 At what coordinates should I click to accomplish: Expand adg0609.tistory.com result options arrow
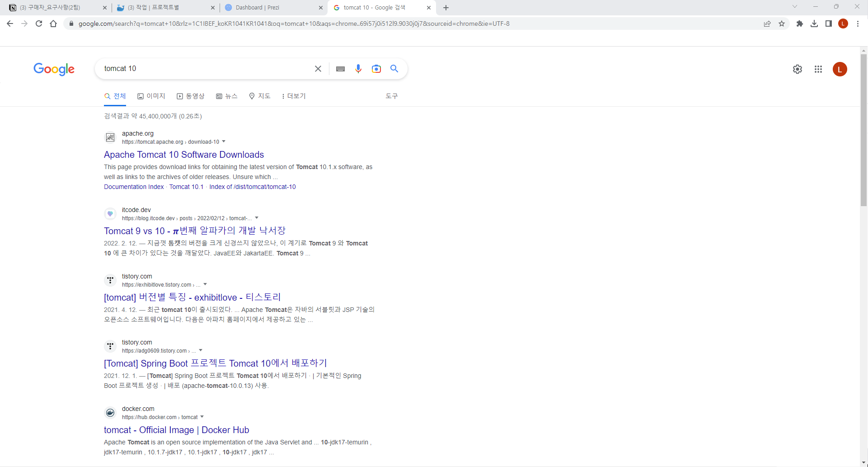(201, 350)
